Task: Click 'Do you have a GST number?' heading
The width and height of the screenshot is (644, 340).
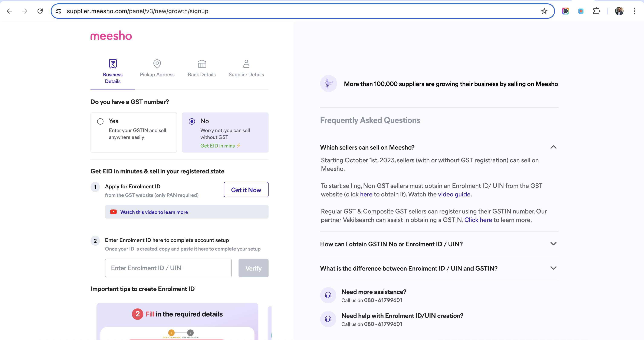Action: tap(129, 102)
